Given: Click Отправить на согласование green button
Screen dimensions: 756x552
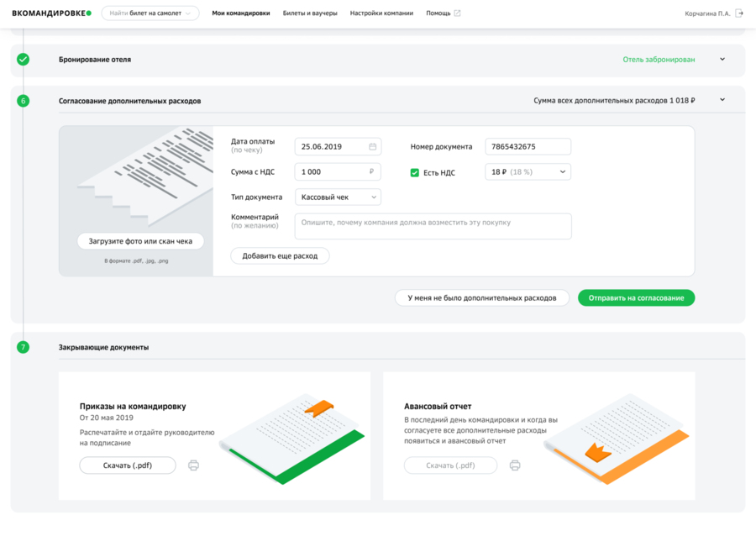Looking at the screenshot, I should click(x=637, y=298).
